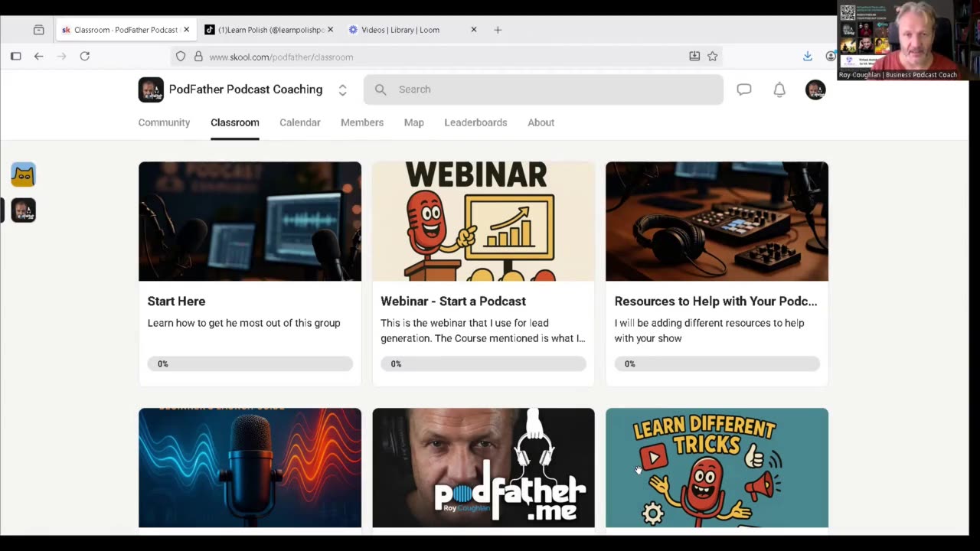Click the install app icon in address bar
The image size is (980, 551).
(694, 57)
